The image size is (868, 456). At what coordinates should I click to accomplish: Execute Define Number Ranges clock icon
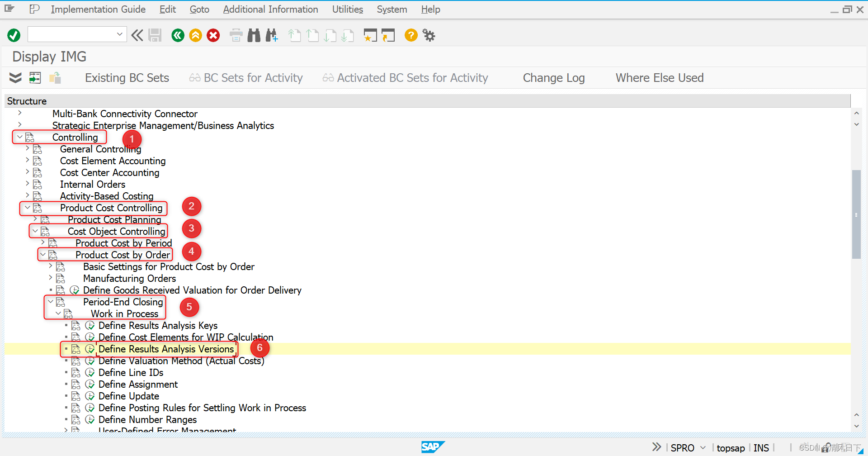tap(90, 419)
